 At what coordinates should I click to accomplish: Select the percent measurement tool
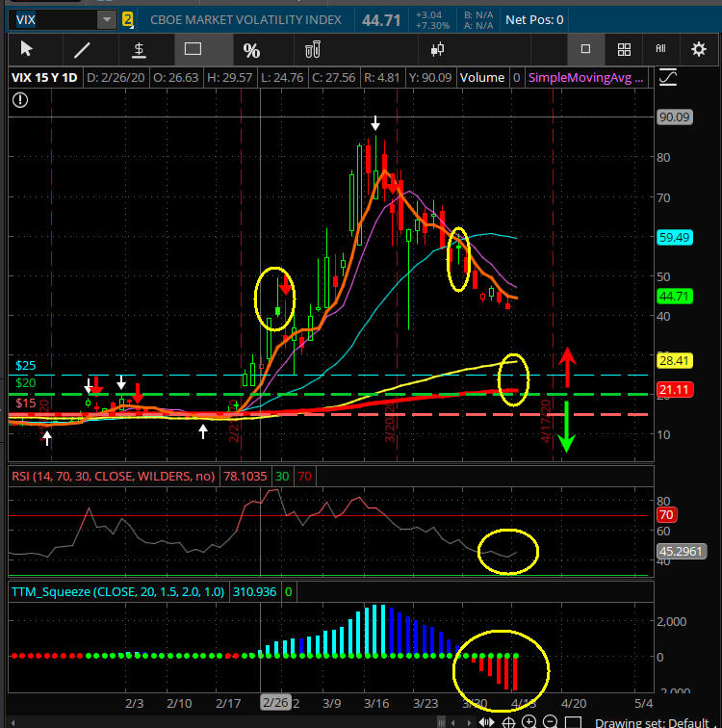[x=251, y=50]
